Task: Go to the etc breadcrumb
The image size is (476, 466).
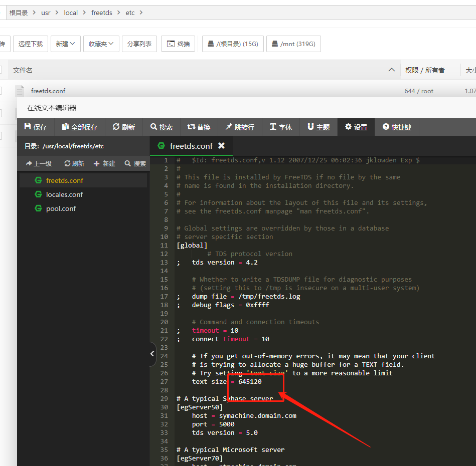Action: point(130,13)
